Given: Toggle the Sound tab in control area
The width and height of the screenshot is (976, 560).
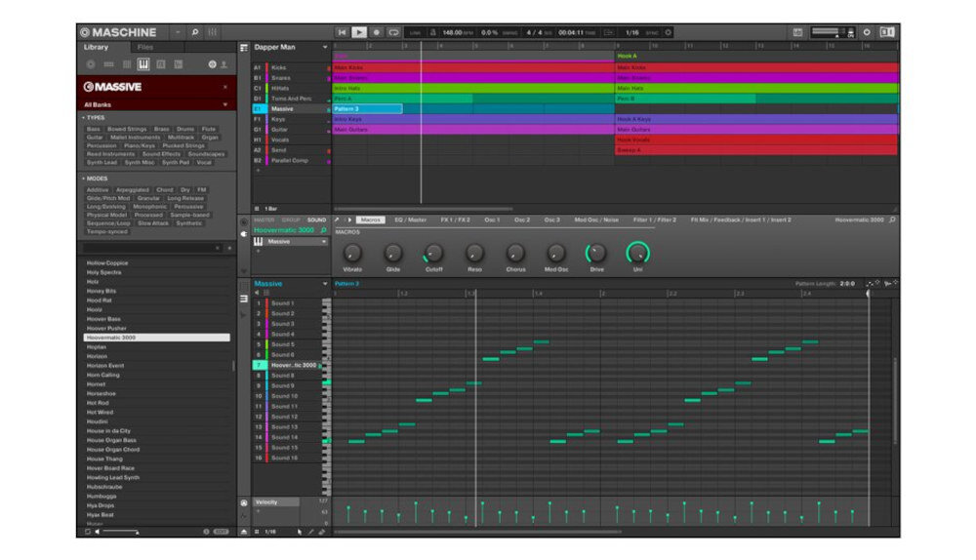Looking at the screenshot, I should click(316, 220).
